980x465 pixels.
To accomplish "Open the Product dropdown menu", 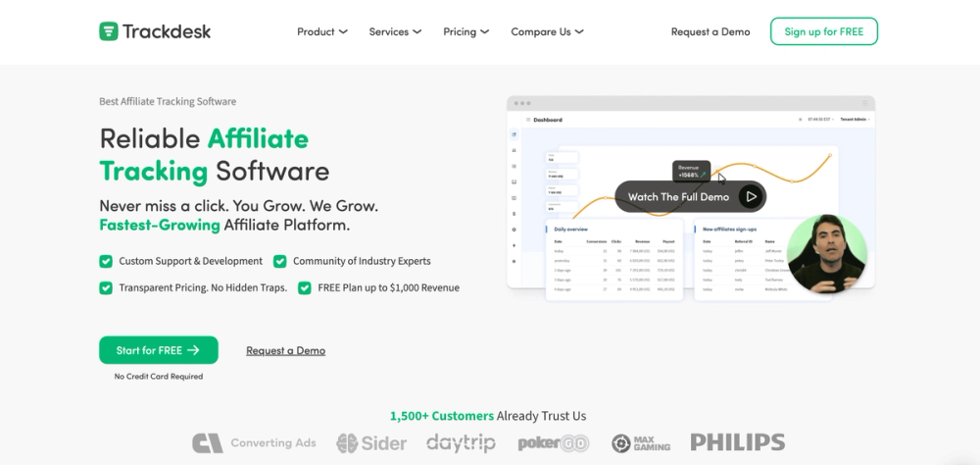I will (321, 31).
